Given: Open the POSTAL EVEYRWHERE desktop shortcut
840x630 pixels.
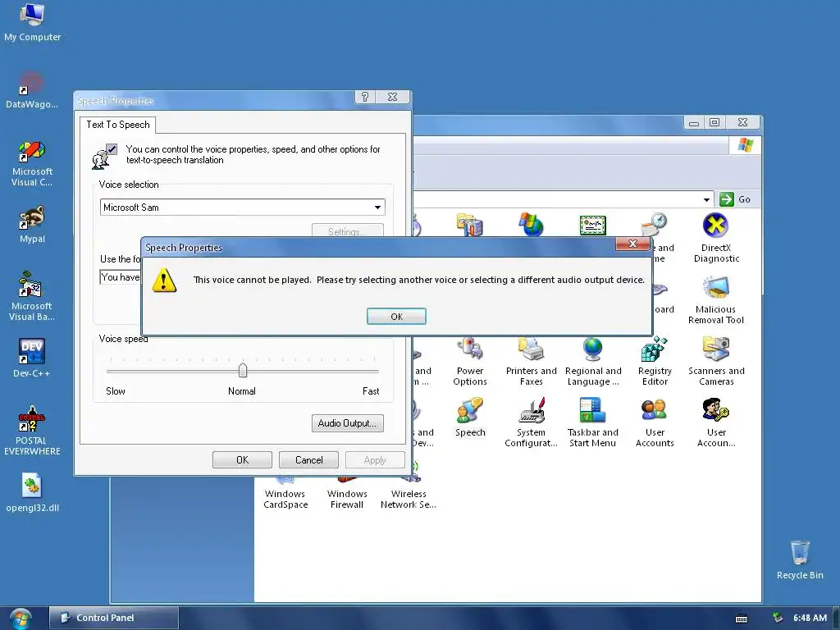Looking at the screenshot, I should pyautogui.click(x=32, y=431).
